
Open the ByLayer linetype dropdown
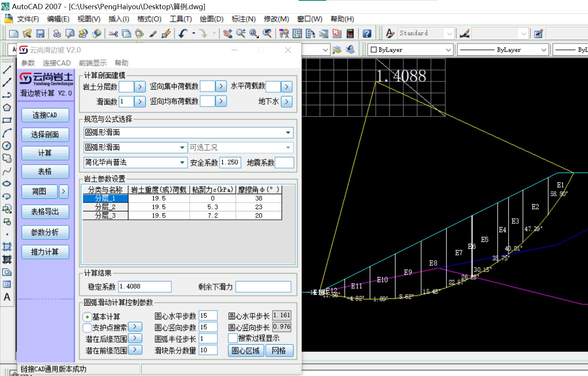[544, 50]
